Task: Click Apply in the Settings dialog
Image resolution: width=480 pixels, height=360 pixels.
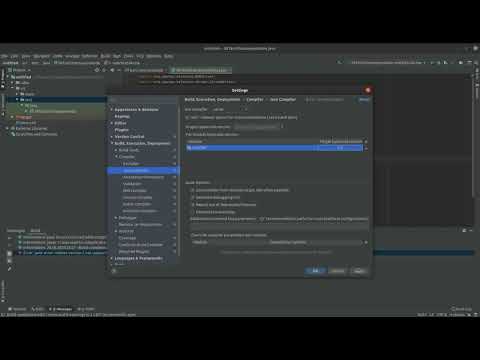Action: pyautogui.click(x=359, y=271)
